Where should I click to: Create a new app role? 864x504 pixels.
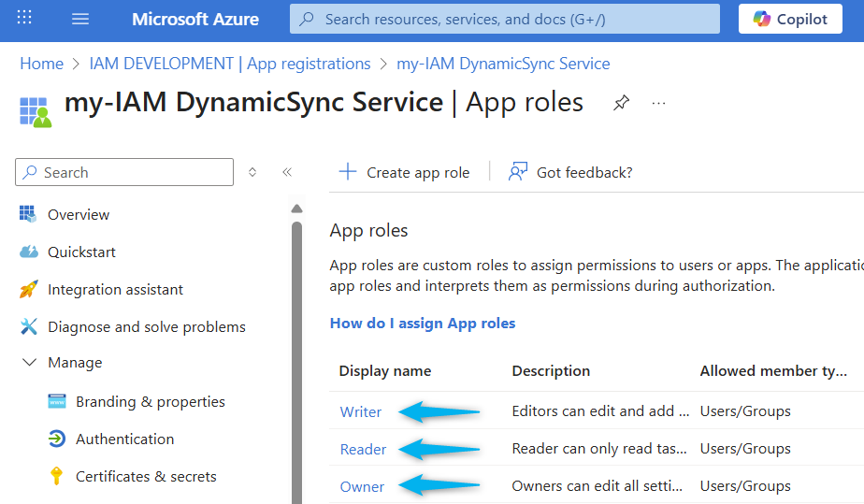405,172
